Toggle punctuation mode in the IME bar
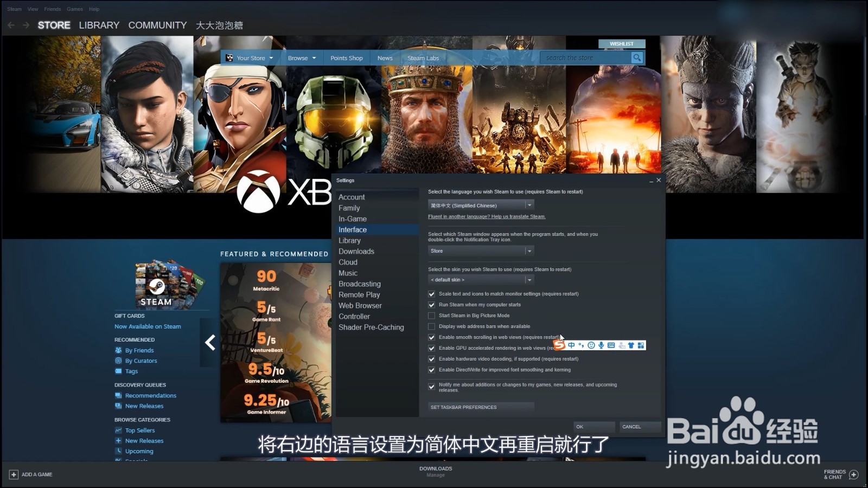 pos(581,345)
